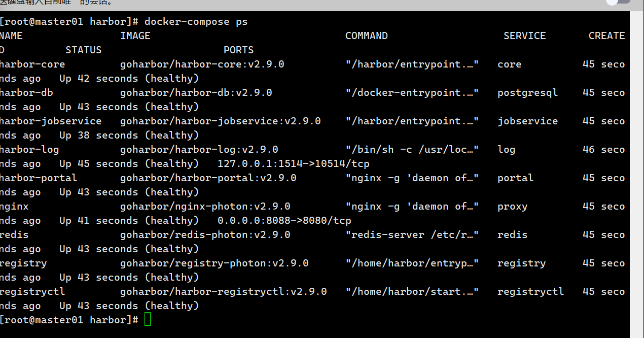
Task: Click the harbor-jobservice container name
Action: (x=51, y=121)
